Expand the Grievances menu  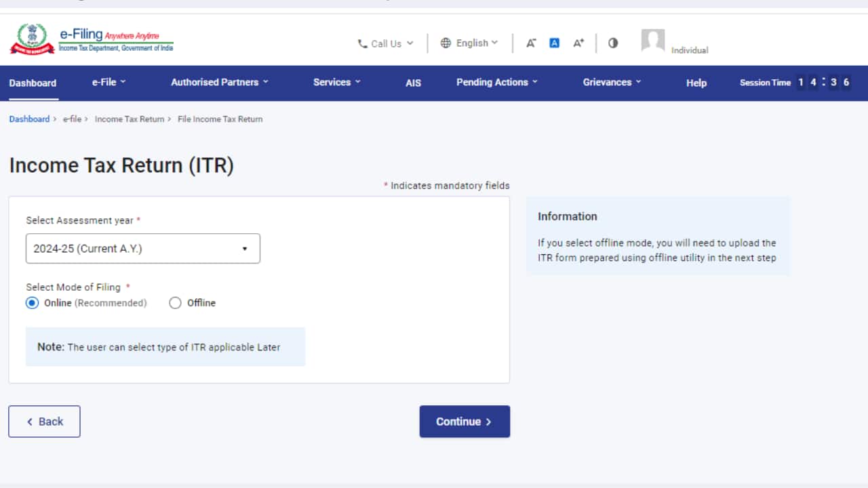coord(612,82)
